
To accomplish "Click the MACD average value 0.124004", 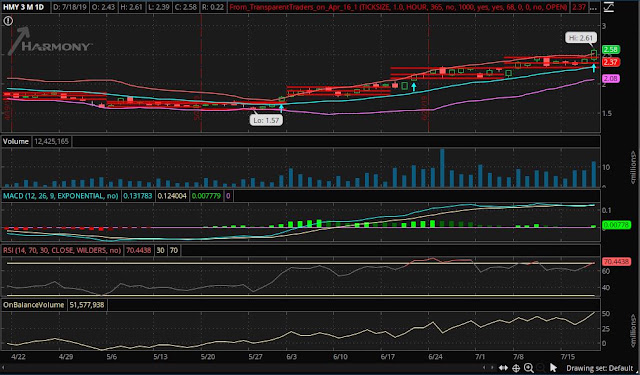I will point(172,196).
